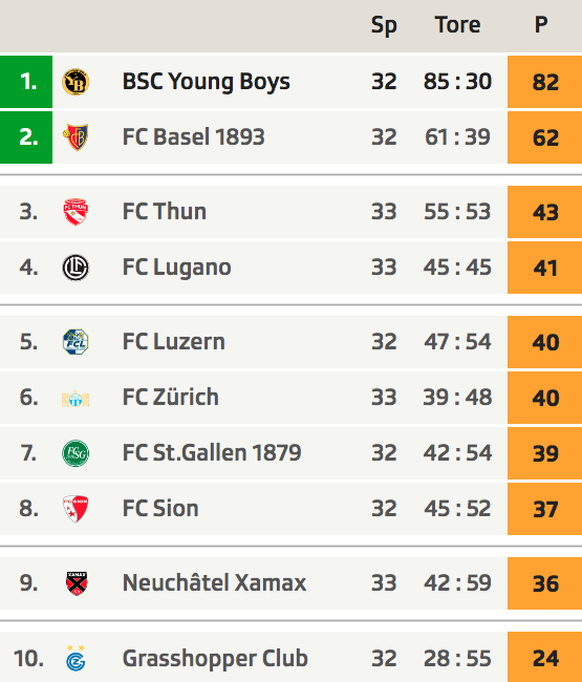Select the Neuchâtel Xamax team name
Screen dimensions: 582x682
coord(214,583)
